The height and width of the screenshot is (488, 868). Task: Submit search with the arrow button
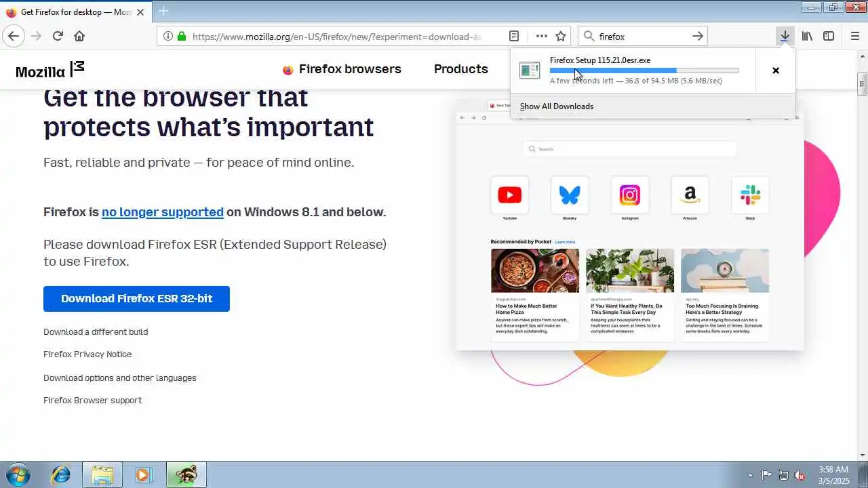[698, 36]
